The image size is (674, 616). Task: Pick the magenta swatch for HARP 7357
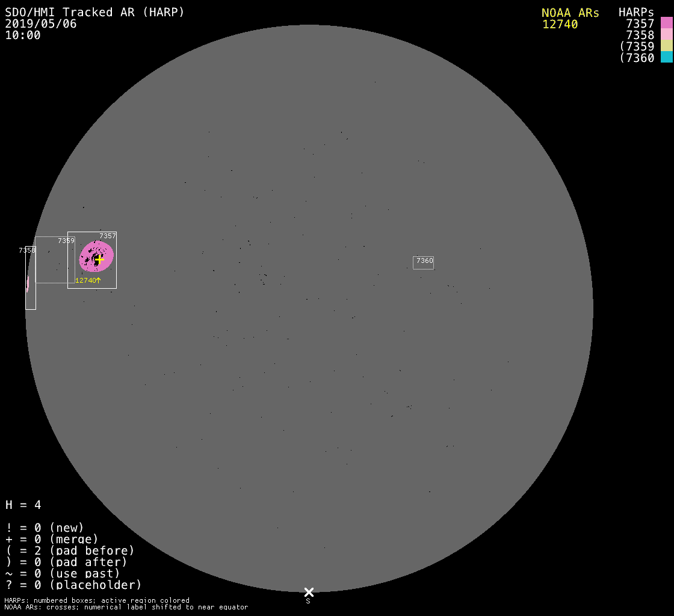tap(666, 23)
